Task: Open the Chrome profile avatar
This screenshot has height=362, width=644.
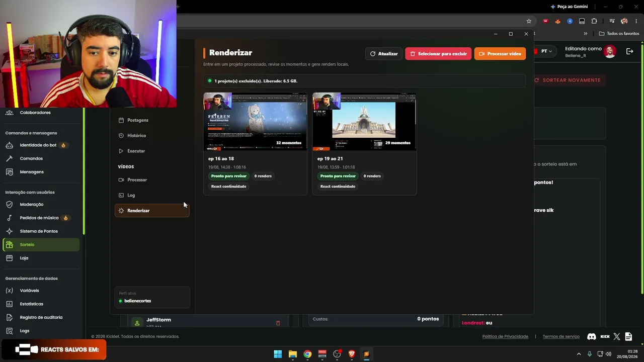Action: pyautogui.click(x=624, y=21)
